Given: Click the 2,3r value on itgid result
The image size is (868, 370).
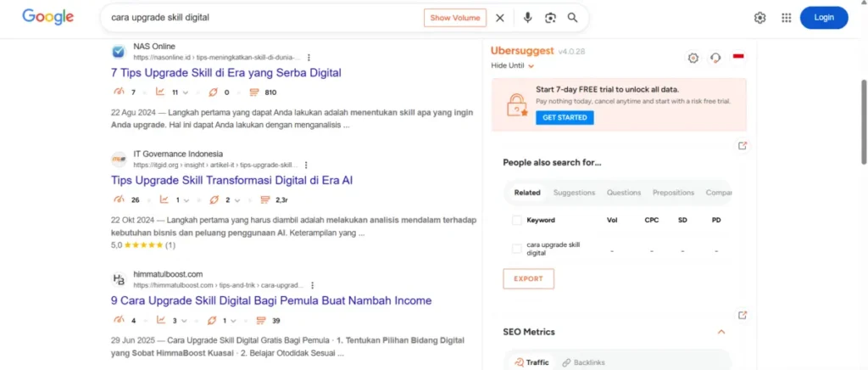Looking at the screenshot, I should pyautogui.click(x=282, y=200).
